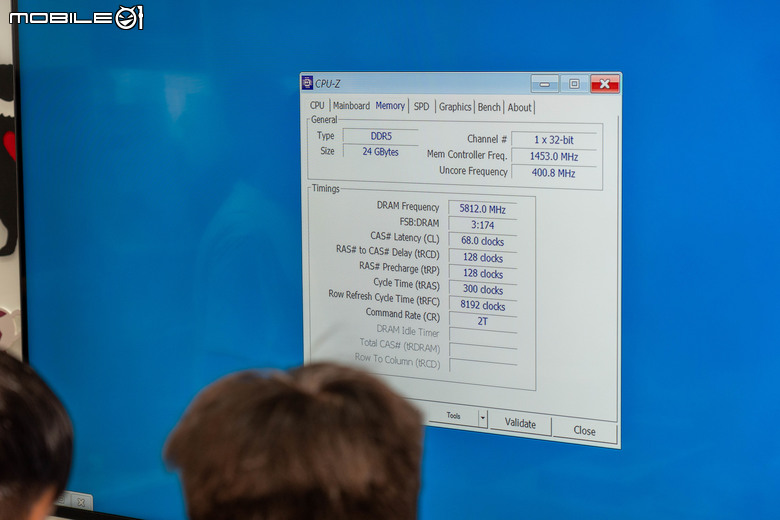Viewport: 780px width, 520px height.
Task: Click the Uncore Frequency label
Action: tap(473, 171)
